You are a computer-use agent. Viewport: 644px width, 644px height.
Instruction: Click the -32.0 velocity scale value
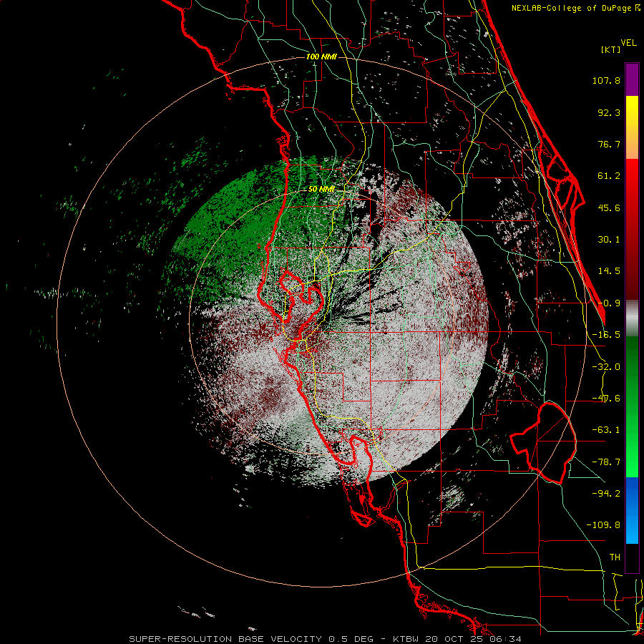(606, 367)
